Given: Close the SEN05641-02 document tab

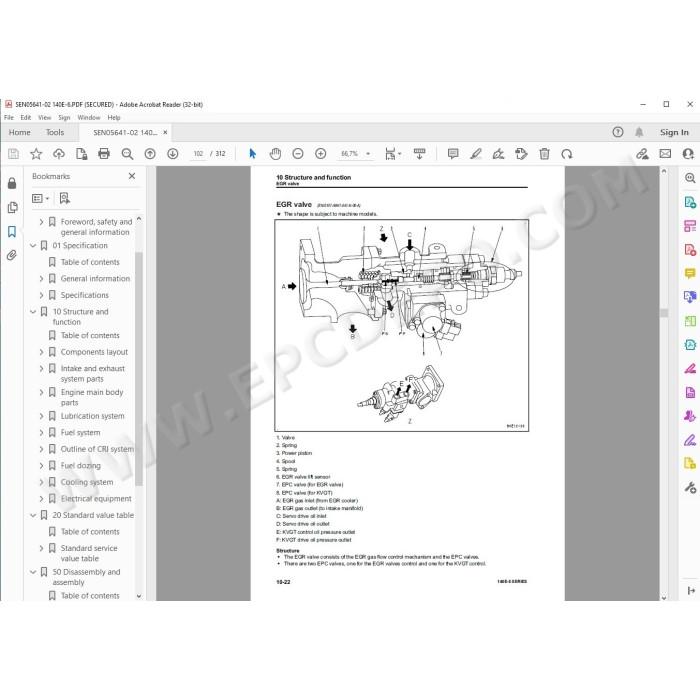Looking at the screenshot, I should 165,132.
